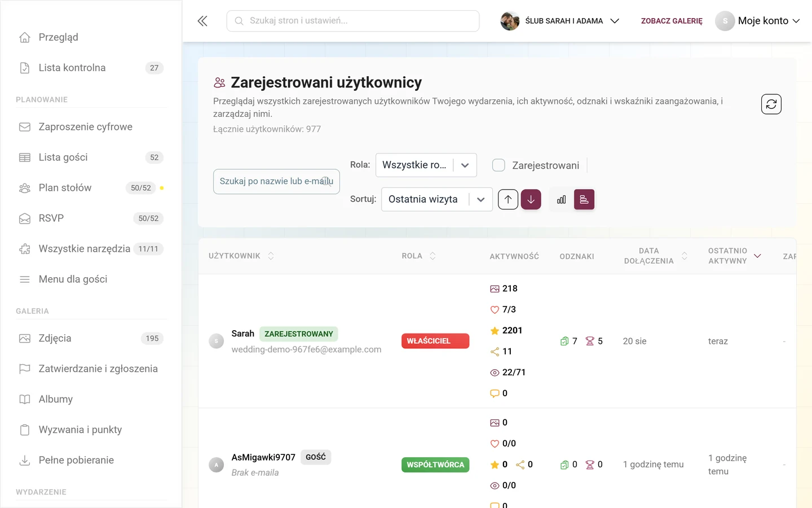Click the refresh users list icon
The height and width of the screenshot is (508, 812).
point(771,104)
